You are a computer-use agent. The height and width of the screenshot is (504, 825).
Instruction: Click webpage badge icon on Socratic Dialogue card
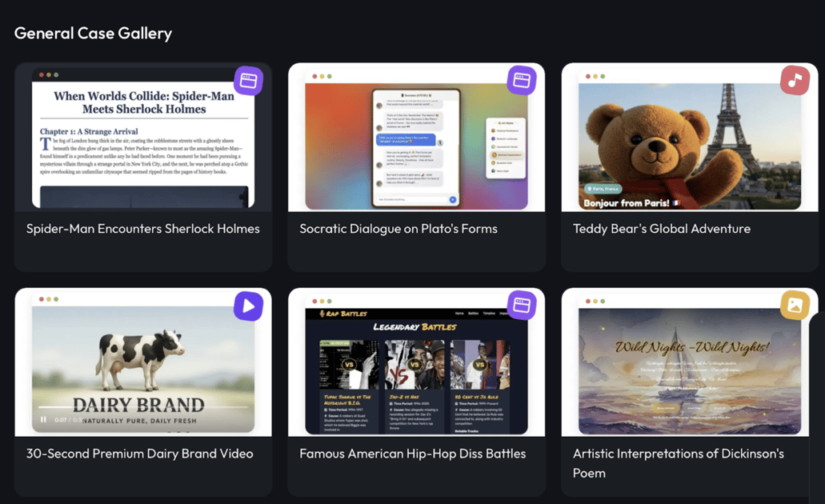coord(522,81)
